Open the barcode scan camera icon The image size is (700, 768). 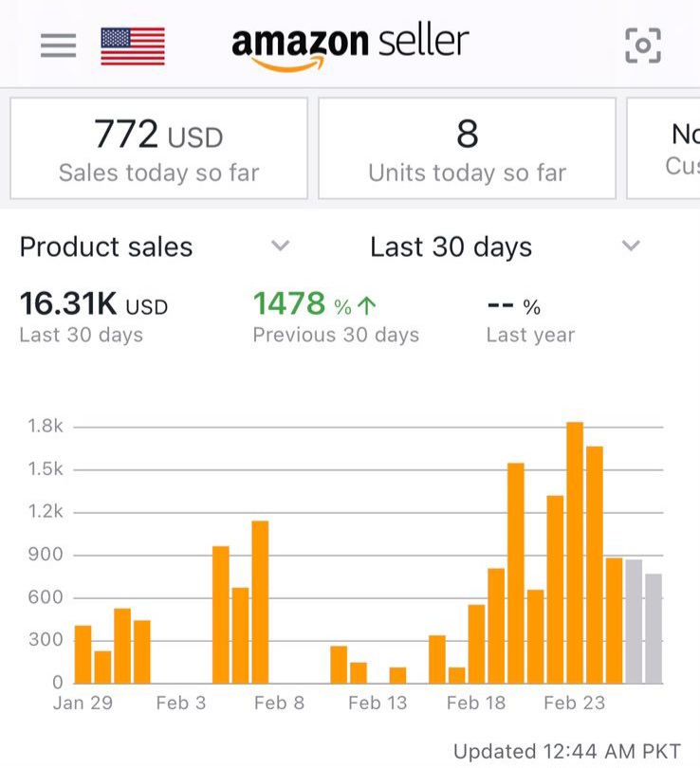coord(642,46)
